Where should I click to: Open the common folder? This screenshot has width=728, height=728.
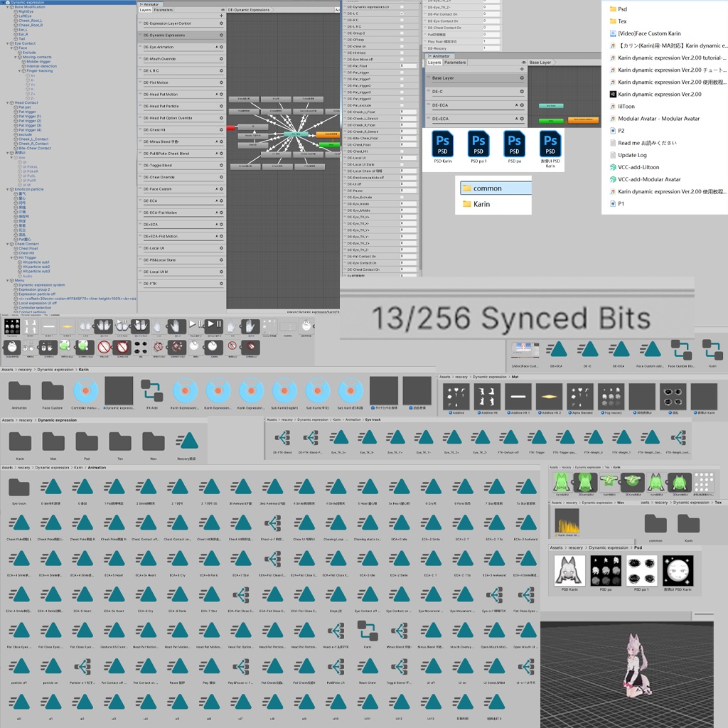pos(496,188)
